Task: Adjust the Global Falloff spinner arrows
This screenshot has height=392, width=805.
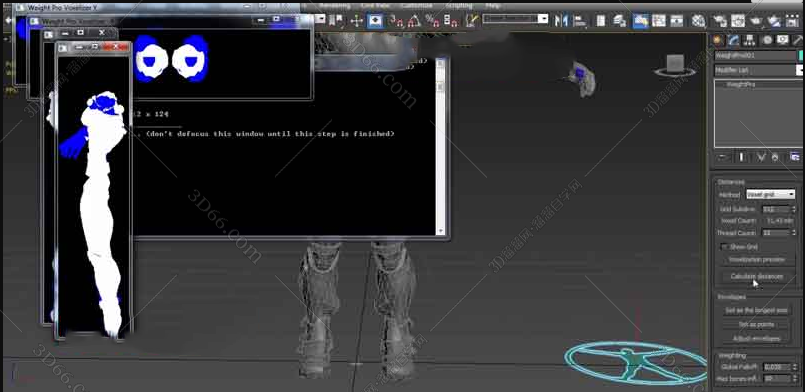Action: tap(795, 367)
